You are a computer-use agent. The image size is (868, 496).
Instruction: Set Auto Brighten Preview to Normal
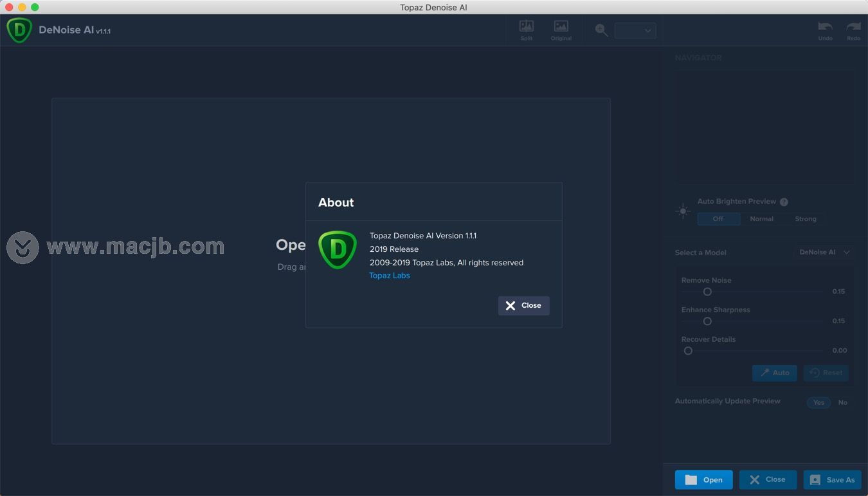pos(762,219)
